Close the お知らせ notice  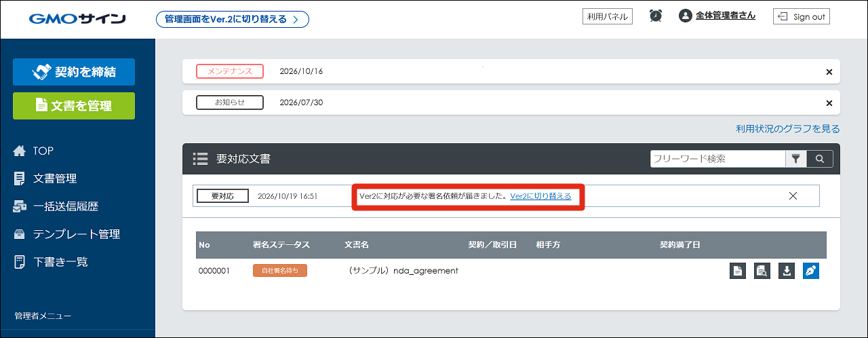coord(829,103)
